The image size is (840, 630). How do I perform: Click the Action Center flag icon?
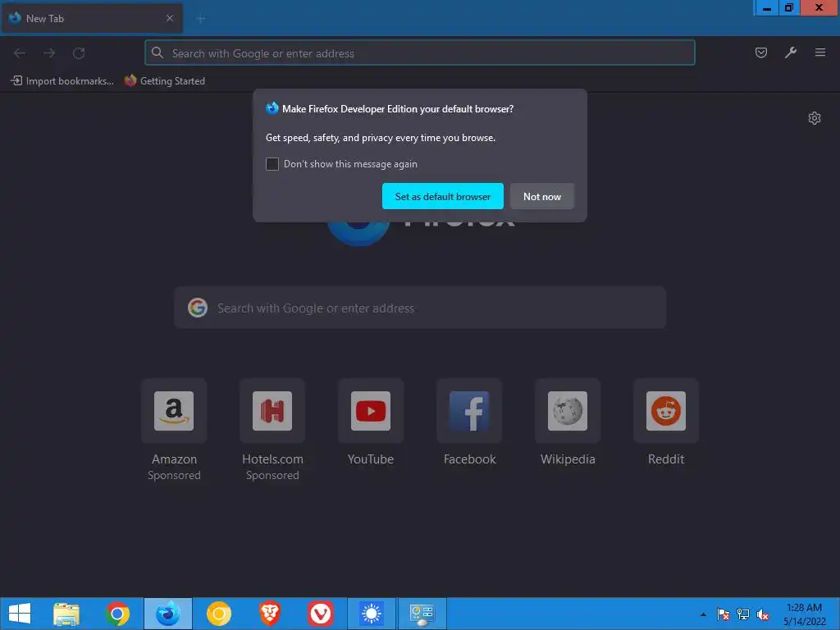[x=723, y=614]
